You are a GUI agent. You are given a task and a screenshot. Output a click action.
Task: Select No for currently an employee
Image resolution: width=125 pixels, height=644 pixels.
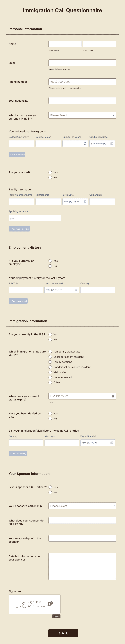50,266
